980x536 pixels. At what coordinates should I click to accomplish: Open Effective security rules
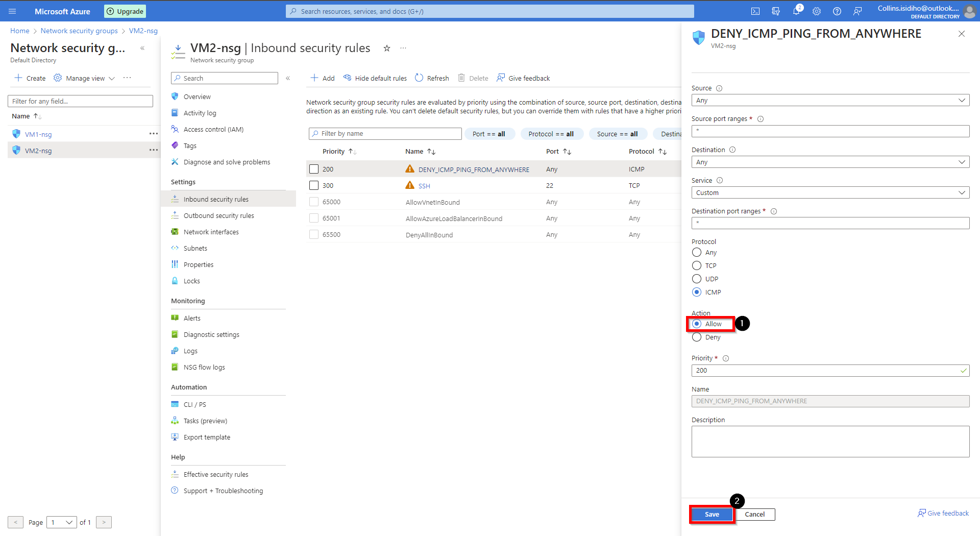[x=215, y=474]
